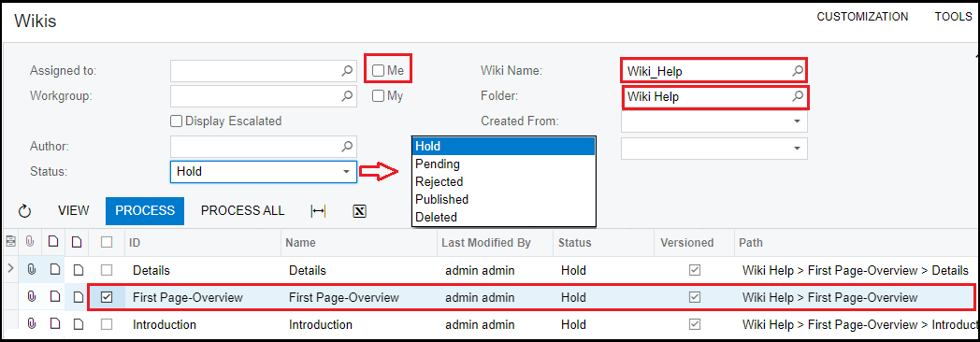
Task: Open the Created From date dropdown
Action: point(797,121)
